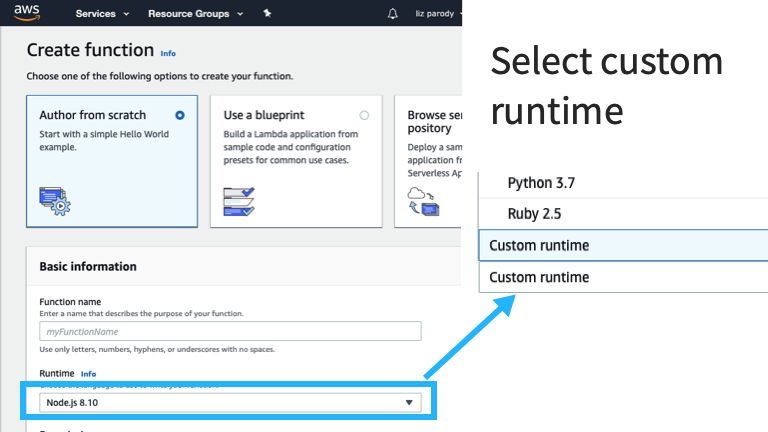The width and height of the screenshot is (768, 432).
Task: Click the Basic information heading
Action: click(x=88, y=266)
